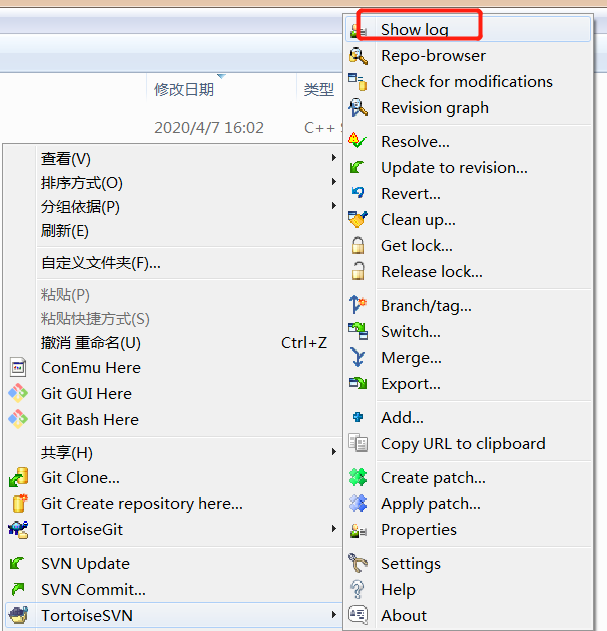Screen dimensions: 607x631
Task: Expand the 分组依据(P) submenu arrow
Action: pyautogui.click(x=334, y=206)
